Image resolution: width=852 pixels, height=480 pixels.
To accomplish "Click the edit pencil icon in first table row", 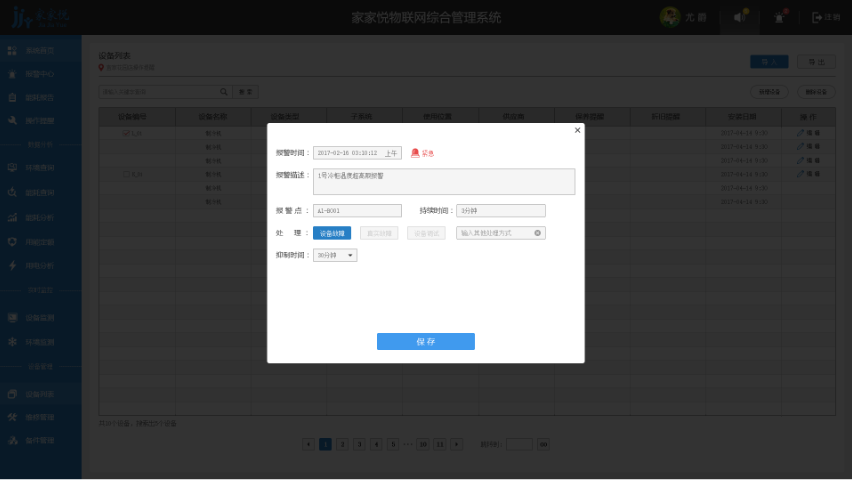I will pos(799,132).
